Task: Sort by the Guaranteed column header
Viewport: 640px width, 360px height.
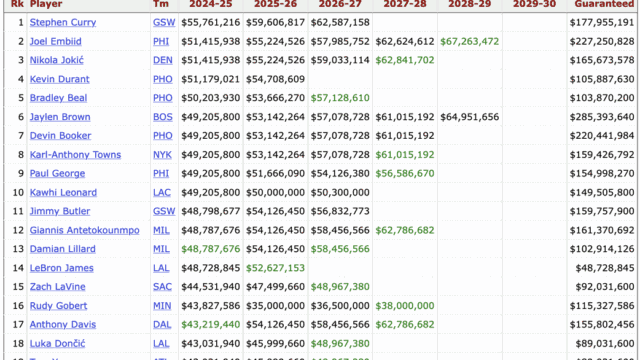Action: 604,4
